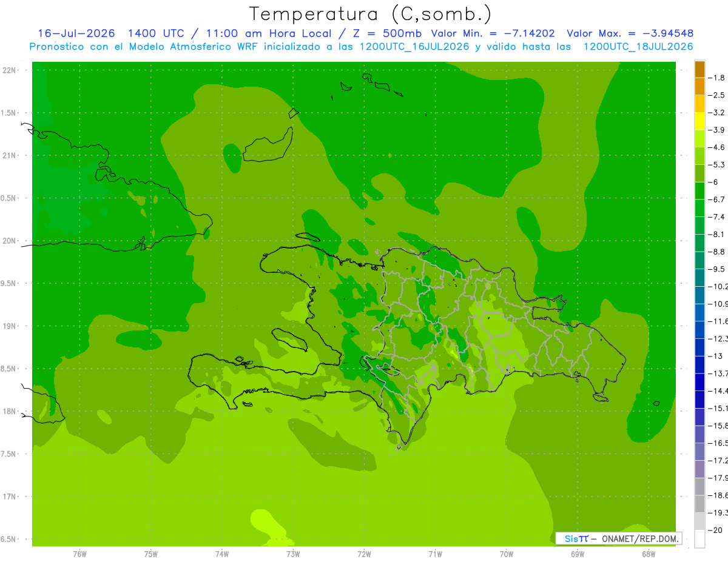Click the '68W' longitude label

pos(649,554)
